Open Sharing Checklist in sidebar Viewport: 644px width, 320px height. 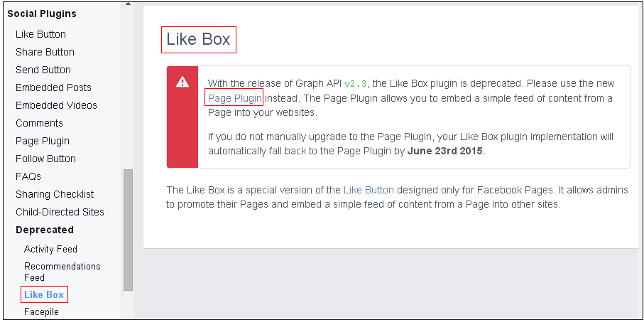click(x=55, y=194)
